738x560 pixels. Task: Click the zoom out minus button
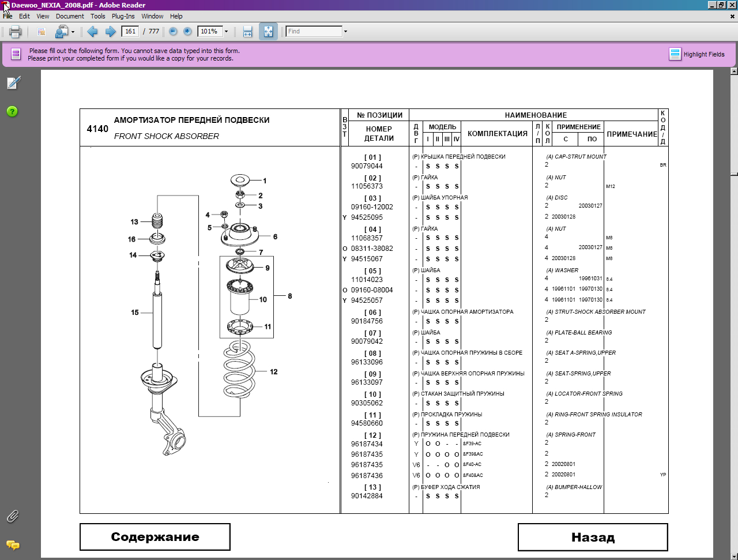tap(173, 32)
